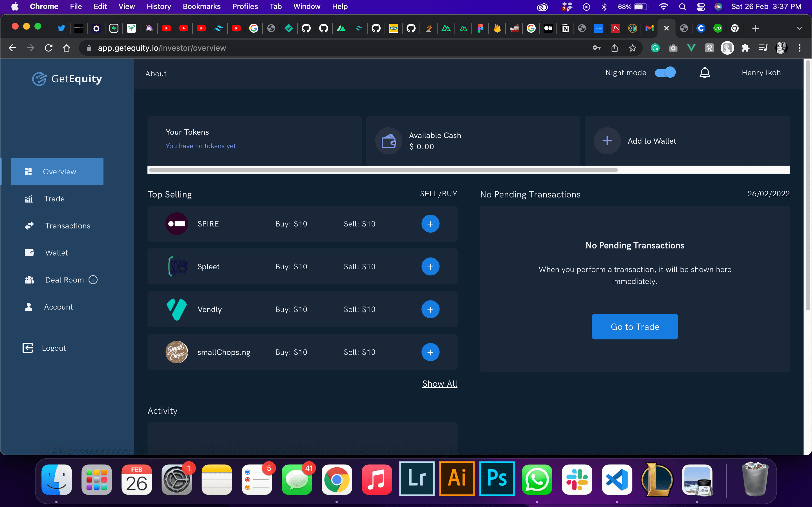Image resolution: width=812 pixels, height=507 pixels.
Task: Open Chrome tab search chevron
Action: coord(799,28)
